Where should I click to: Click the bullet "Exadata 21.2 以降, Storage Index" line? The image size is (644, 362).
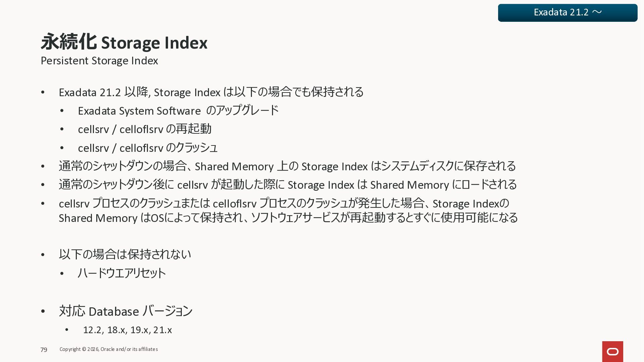click(x=211, y=92)
